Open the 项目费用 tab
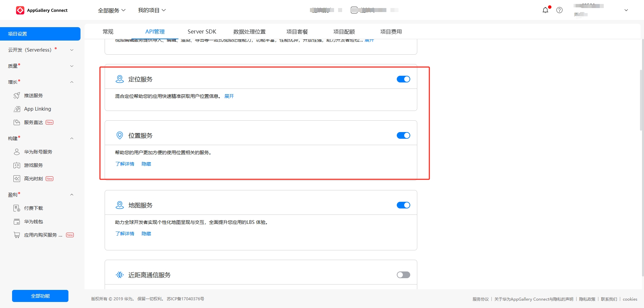 391,32
